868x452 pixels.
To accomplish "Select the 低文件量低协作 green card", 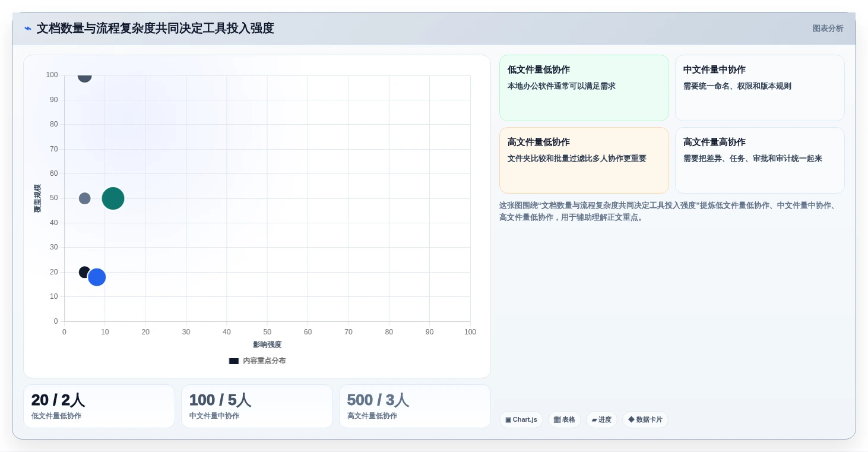I will (584, 88).
